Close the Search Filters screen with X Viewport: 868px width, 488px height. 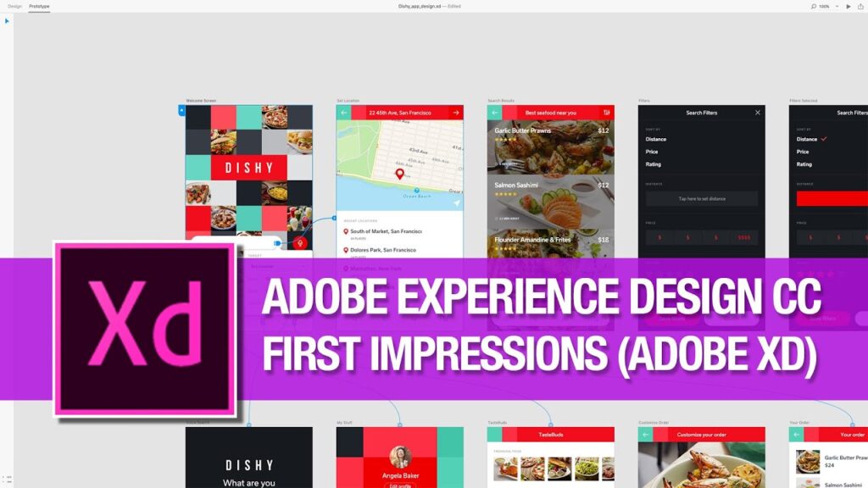[x=758, y=113]
